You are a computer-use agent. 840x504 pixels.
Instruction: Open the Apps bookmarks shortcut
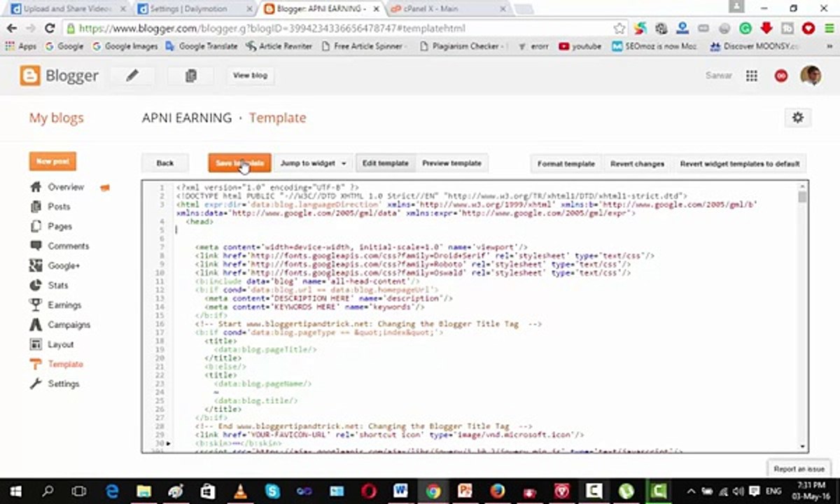click(x=20, y=46)
